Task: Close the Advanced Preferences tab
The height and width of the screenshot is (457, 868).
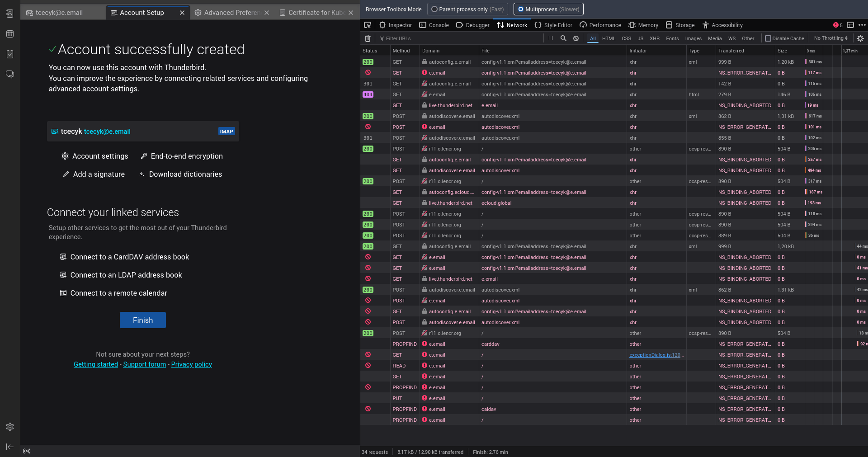Action: pyautogui.click(x=267, y=13)
